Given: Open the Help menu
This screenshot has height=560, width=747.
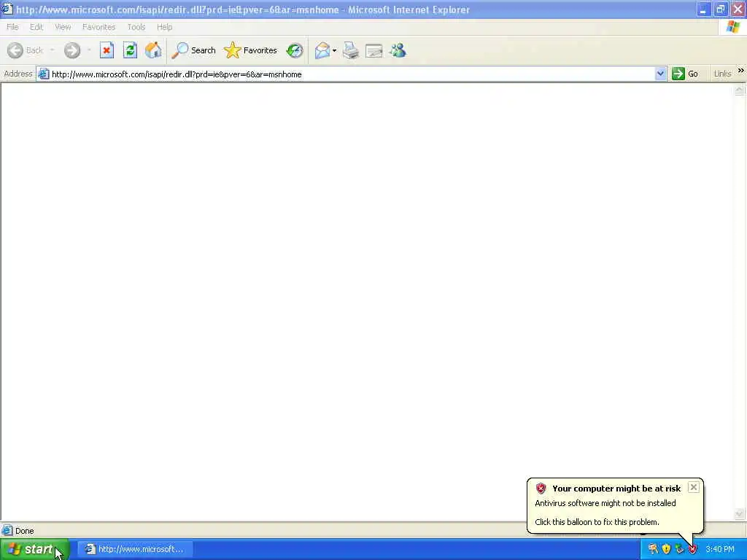Looking at the screenshot, I should point(164,27).
